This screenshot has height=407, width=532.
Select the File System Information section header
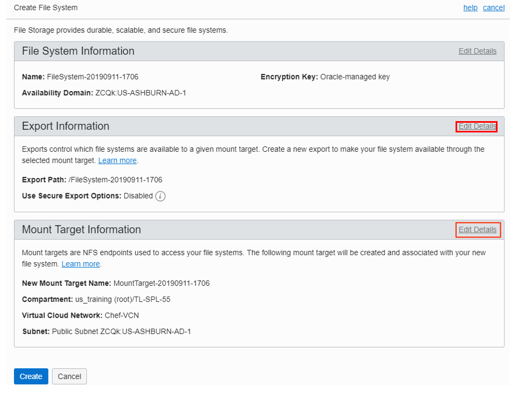[78, 51]
